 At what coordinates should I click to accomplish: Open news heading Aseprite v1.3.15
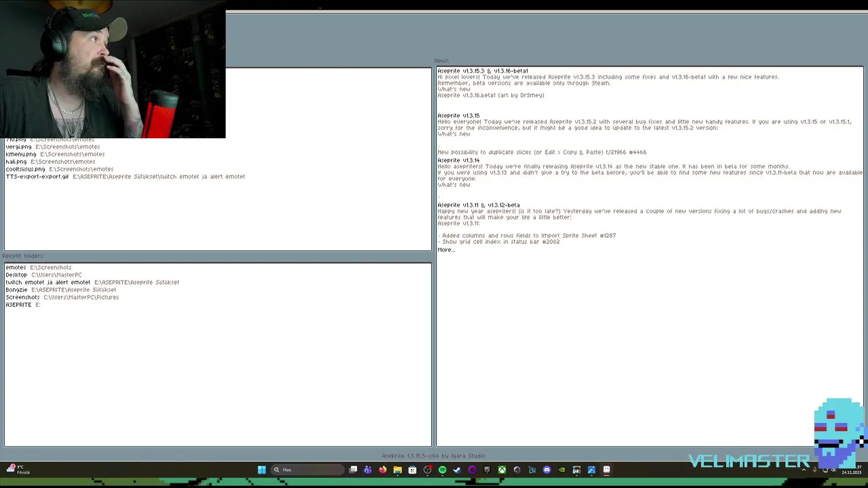click(458, 115)
